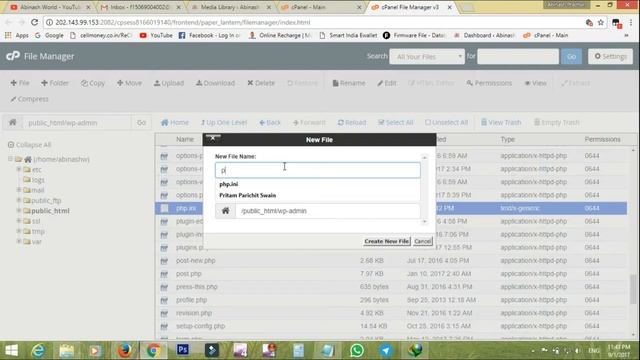640x360 pixels.
Task: Click Compress in the toolbar
Action: pos(29,99)
